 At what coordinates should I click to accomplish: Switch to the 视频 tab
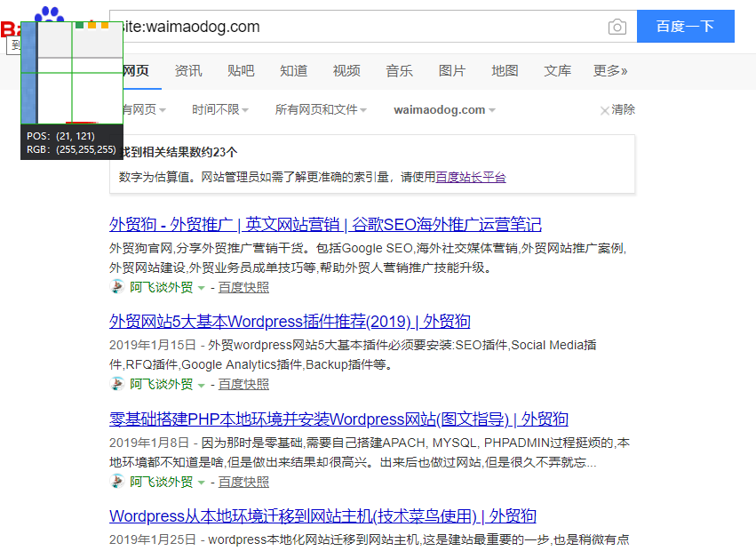pyautogui.click(x=346, y=71)
